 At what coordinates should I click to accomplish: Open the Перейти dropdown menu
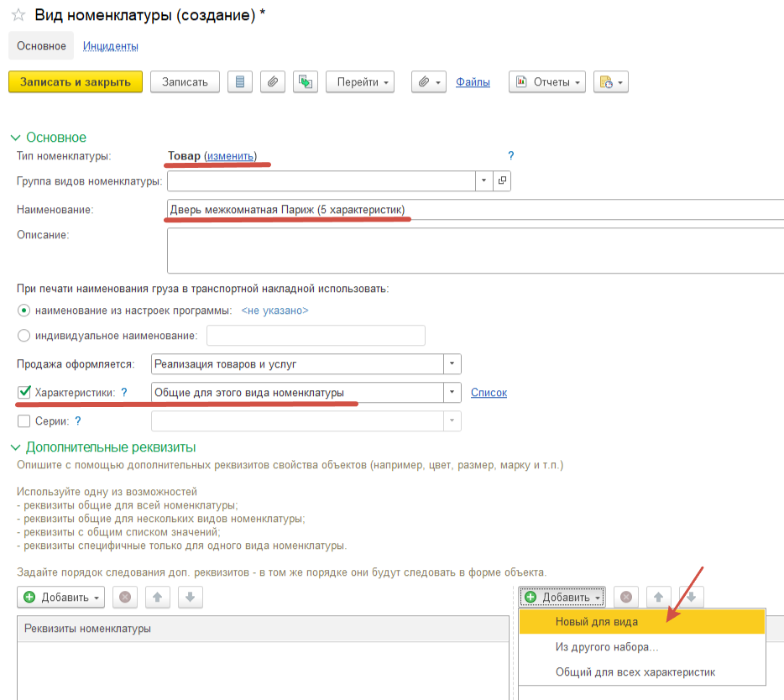[360, 82]
